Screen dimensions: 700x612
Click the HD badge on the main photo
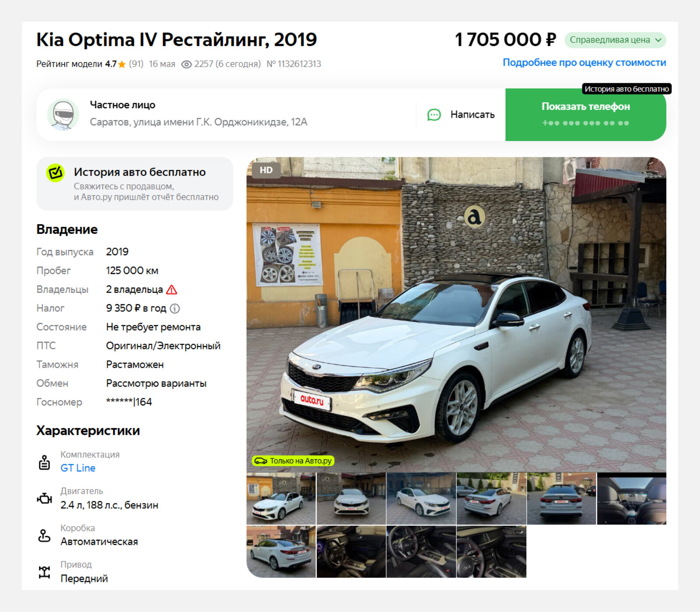point(266,170)
